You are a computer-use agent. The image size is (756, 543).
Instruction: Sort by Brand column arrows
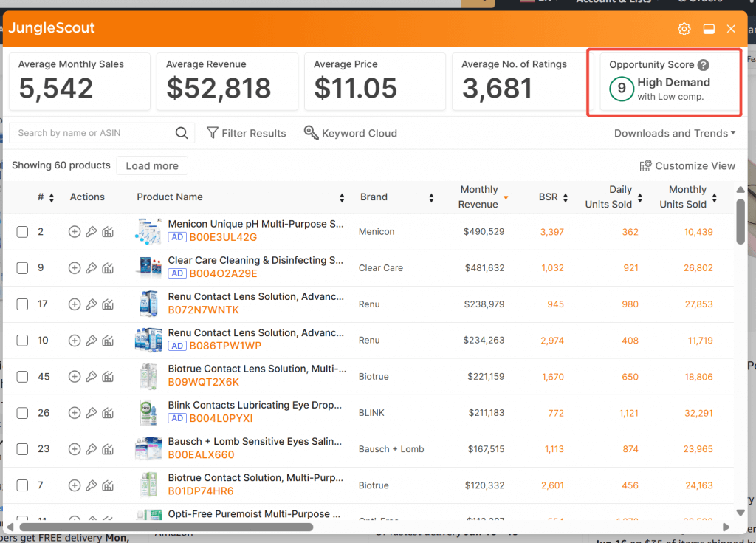click(431, 197)
